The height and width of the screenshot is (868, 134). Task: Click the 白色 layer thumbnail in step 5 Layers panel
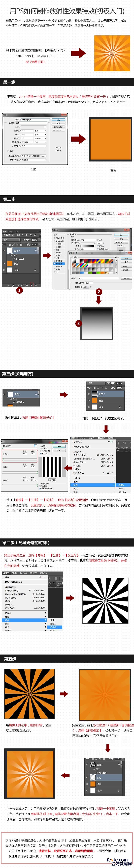coord(93,777)
